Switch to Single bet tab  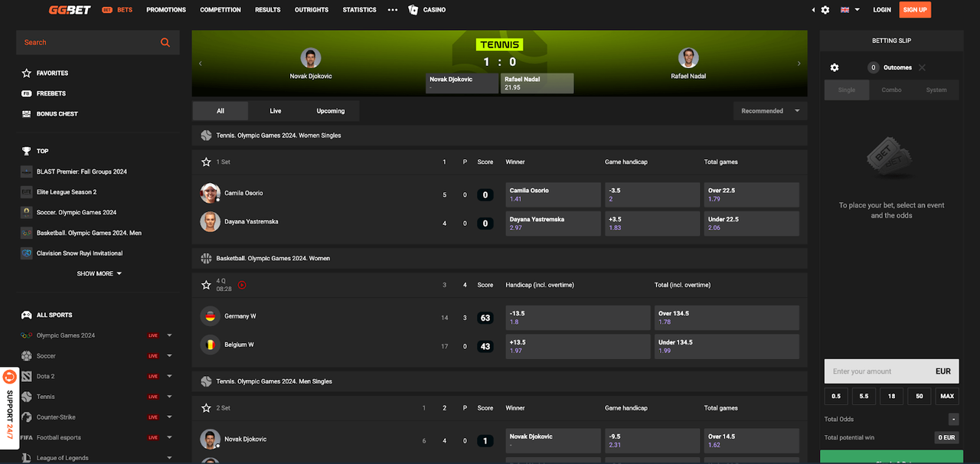(x=847, y=90)
